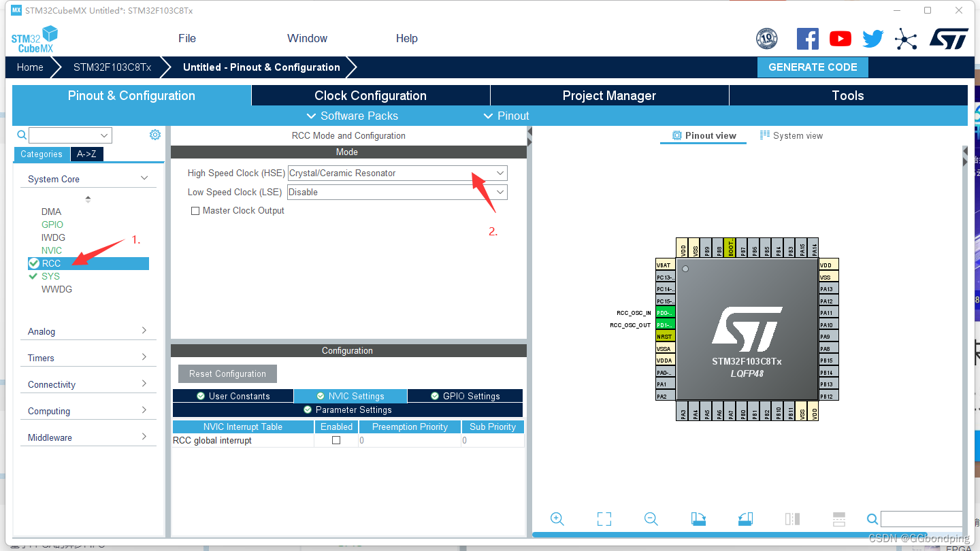The width and height of the screenshot is (980, 551).
Task: Click the PB12 pin on chip
Action: click(829, 396)
